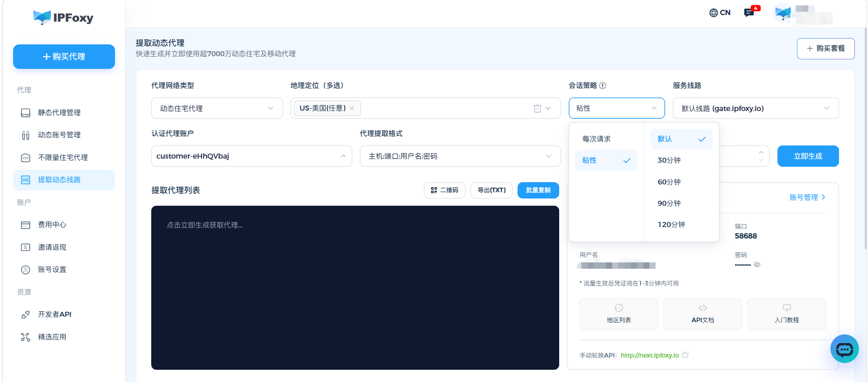The width and height of the screenshot is (868, 382).
Task: Click the unlimited residential proxy icon
Action: [26, 158]
